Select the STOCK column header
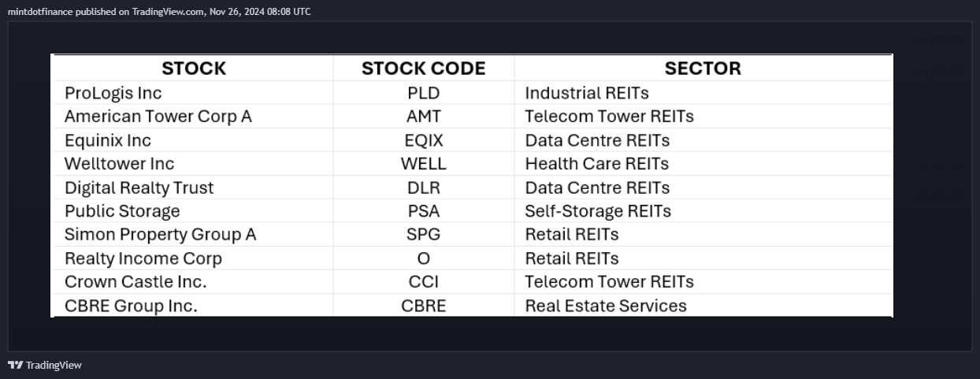 click(x=194, y=69)
